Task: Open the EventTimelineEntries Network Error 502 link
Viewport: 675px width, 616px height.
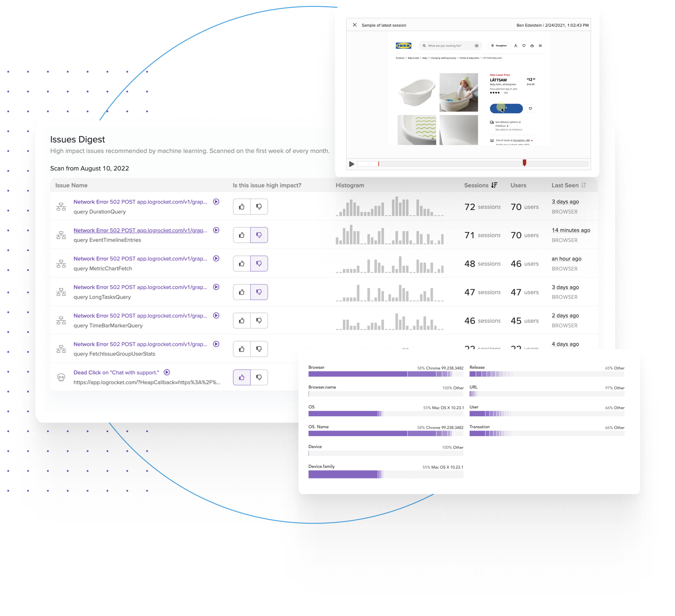Action: (140, 230)
